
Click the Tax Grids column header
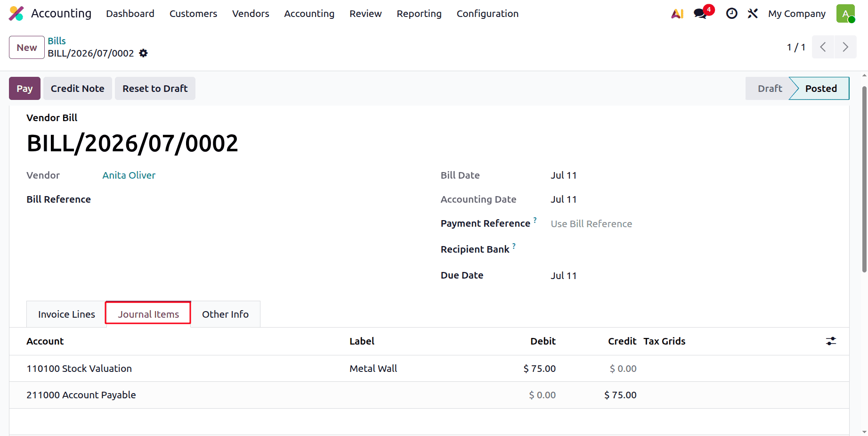(x=665, y=341)
